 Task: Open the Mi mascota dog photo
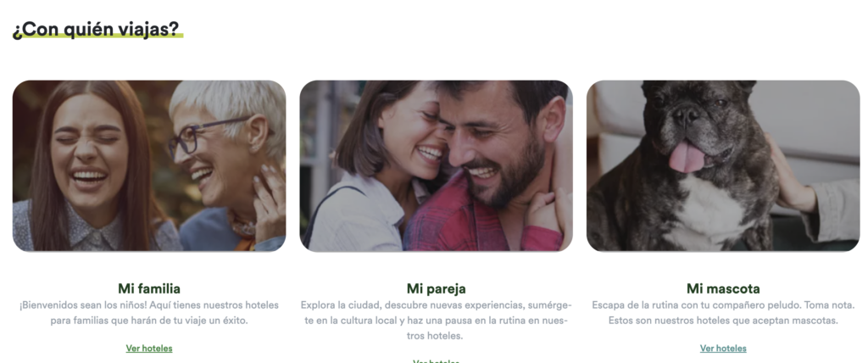tap(723, 165)
